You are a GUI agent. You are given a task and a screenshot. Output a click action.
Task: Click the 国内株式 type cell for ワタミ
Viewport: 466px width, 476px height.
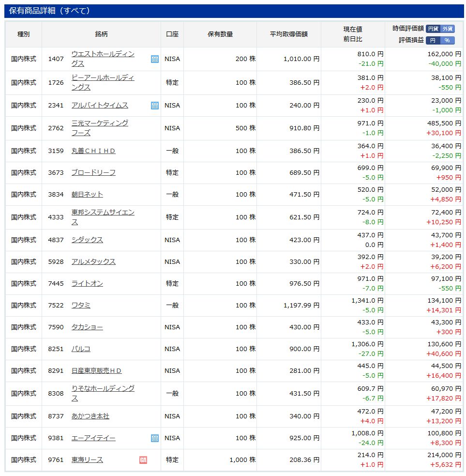24,306
